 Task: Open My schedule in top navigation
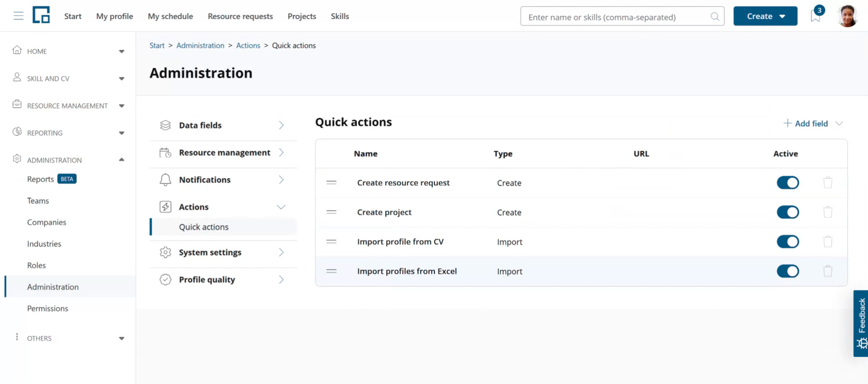[x=170, y=16]
